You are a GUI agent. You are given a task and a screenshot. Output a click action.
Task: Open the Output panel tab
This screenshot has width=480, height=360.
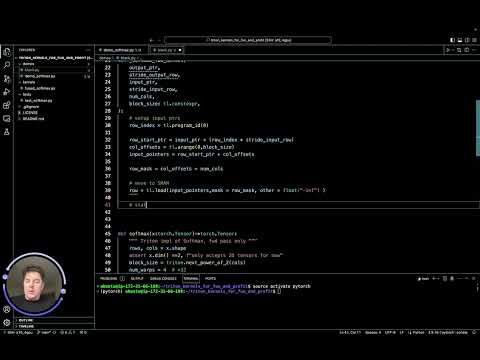point(137,279)
